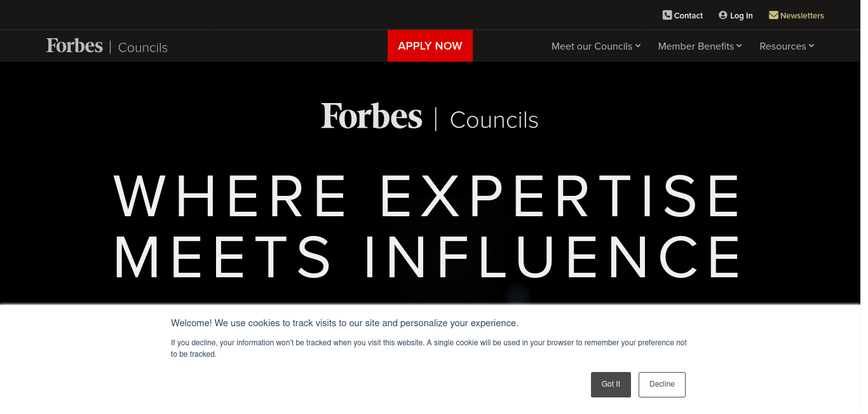Click the phone icon beside Contact
The width and height of the screenshot is (868, 414).
667,15
